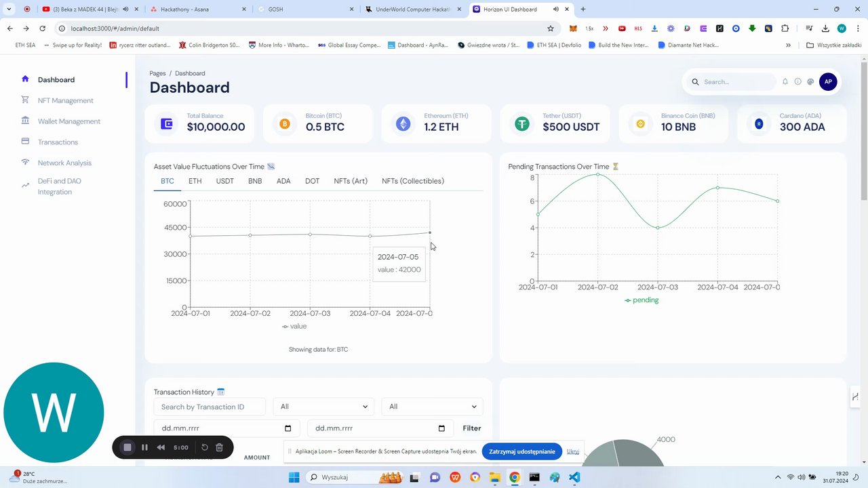This screenshot has width=868, height=488.
Task: Open Dashboard in the sidebar
Action: (x=56, y=80)
